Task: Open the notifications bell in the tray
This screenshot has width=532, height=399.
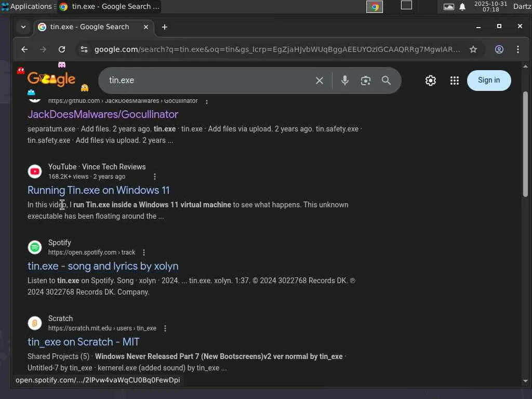Action: pyautogui.click(x=462, y=7)
